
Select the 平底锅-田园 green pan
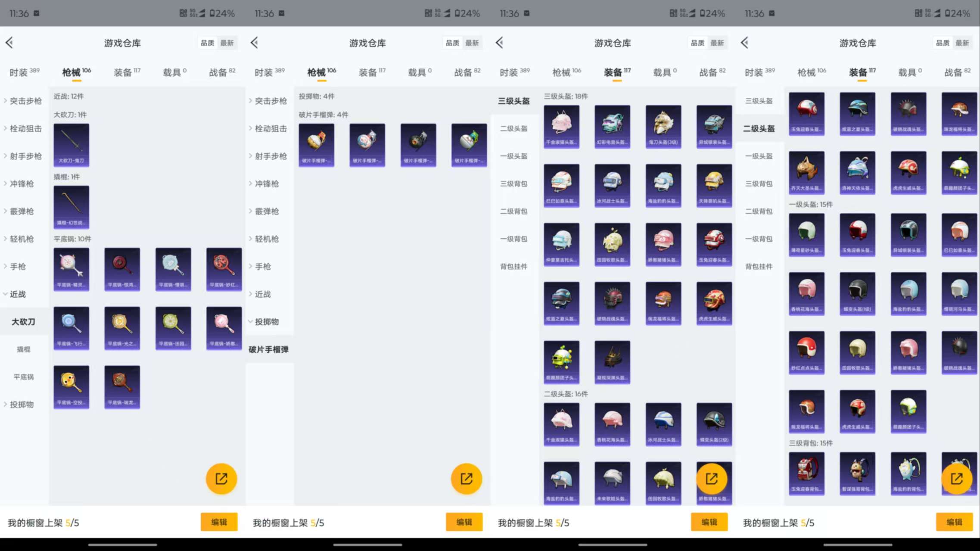173,328
